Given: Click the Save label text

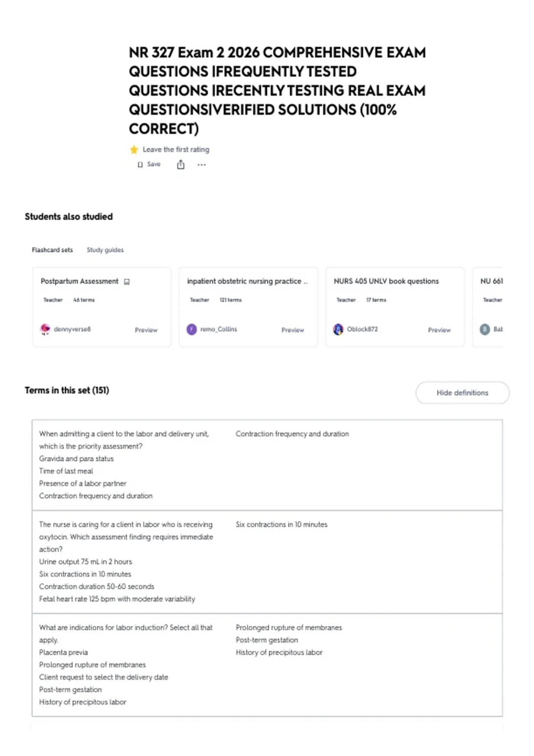Looking at the screenshot, I should point(154,164).
